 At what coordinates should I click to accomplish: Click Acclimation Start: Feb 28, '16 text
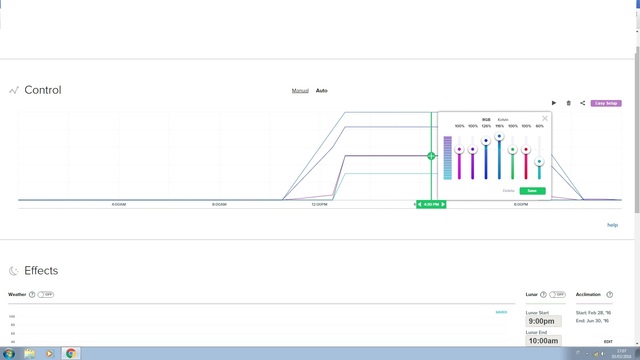(593, 313)
